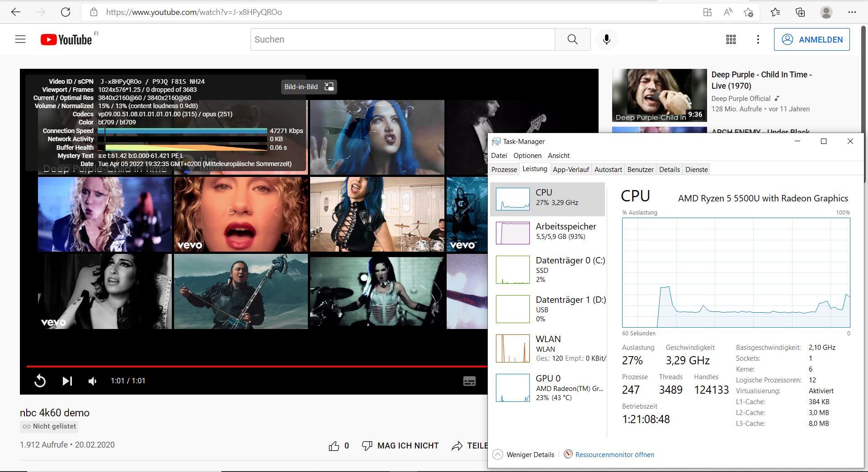This screenshot has width=868, height=472.
Task: Select Arbeitsspeicher performance item
Action: 547,233
